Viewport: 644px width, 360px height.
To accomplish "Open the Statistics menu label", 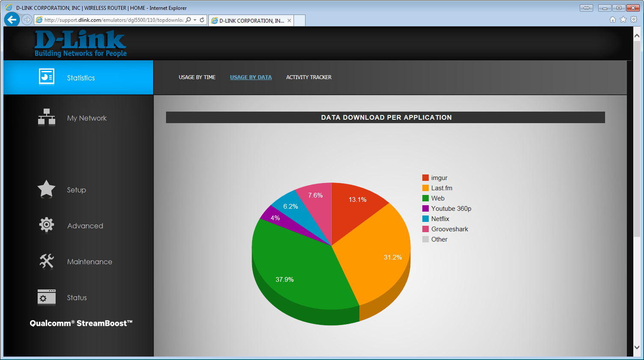I will coord(81,78).
